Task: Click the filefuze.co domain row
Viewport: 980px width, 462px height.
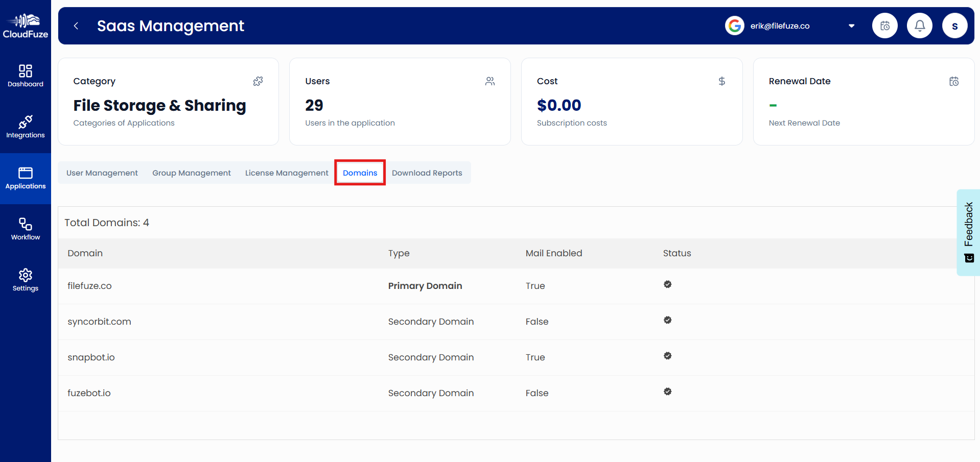Action: coord(89,286)
